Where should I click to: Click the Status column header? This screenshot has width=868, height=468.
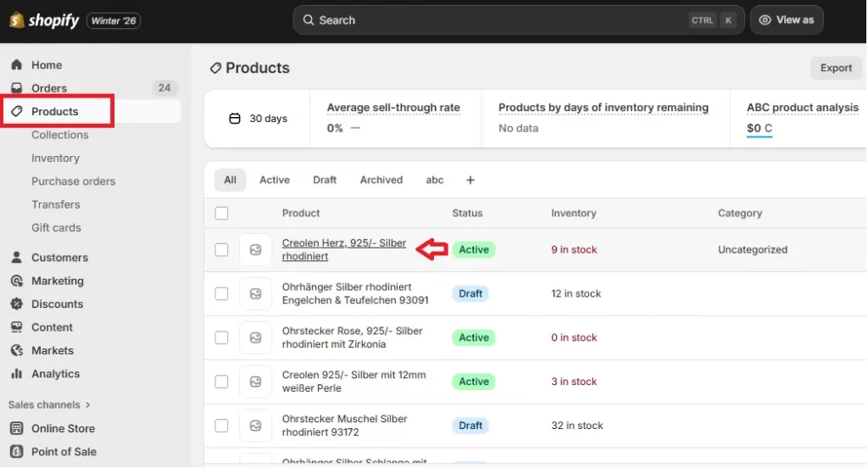467,214
